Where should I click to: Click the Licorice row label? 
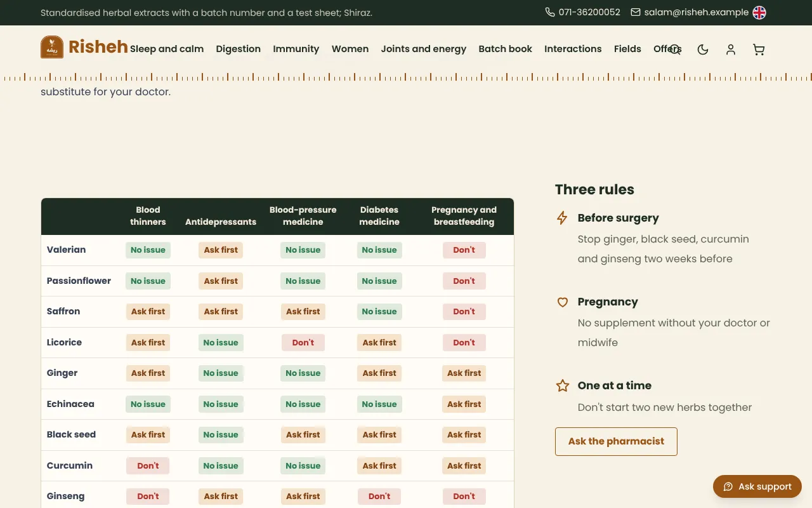pos(64,342)
